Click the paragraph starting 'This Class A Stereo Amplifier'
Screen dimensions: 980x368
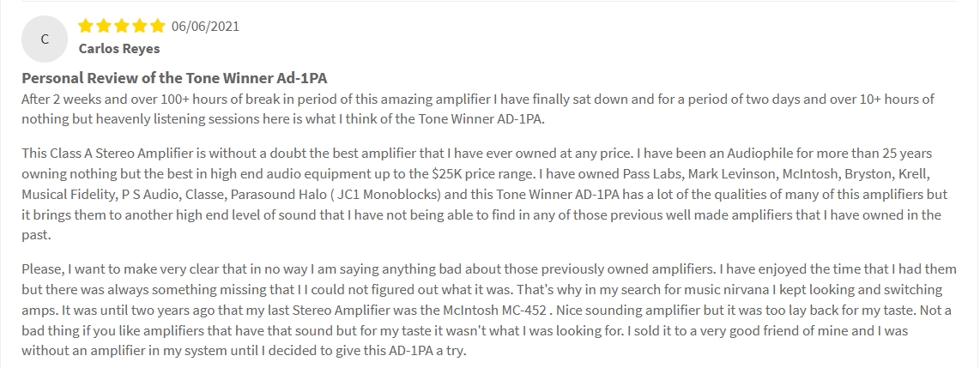tap(484, 195)
